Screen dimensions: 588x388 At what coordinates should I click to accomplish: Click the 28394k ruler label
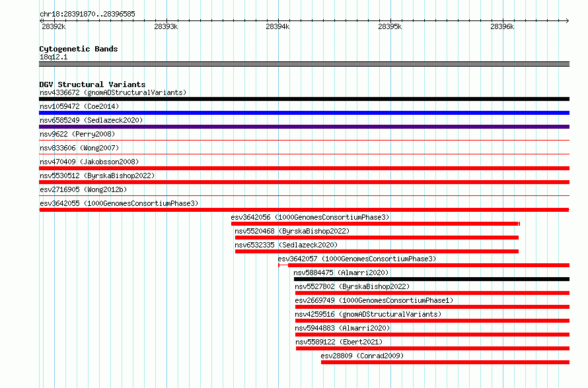277,26
